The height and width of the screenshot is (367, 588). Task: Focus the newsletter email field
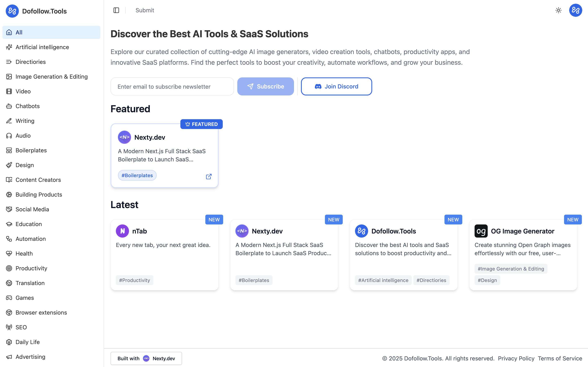pos(172,86)
